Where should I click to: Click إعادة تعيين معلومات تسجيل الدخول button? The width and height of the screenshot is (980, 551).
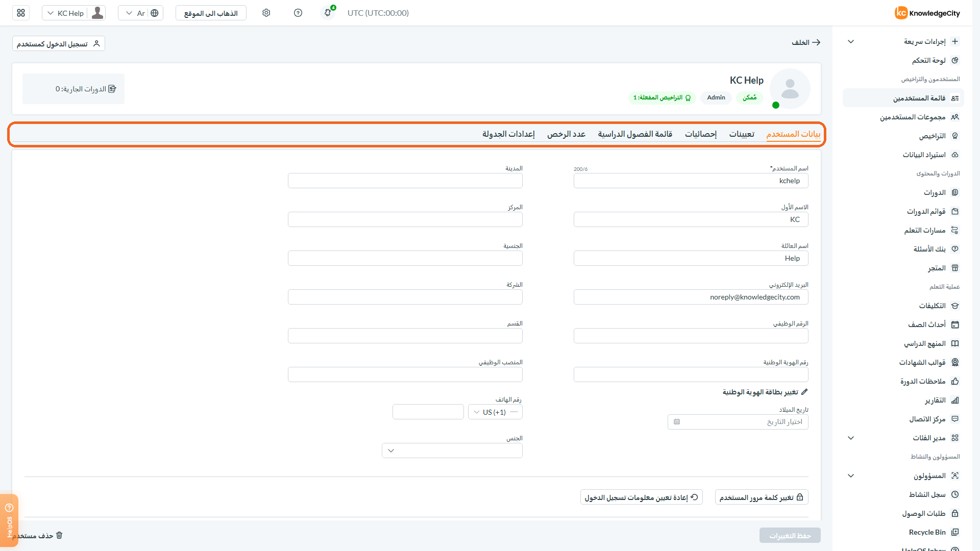point(642,497)
